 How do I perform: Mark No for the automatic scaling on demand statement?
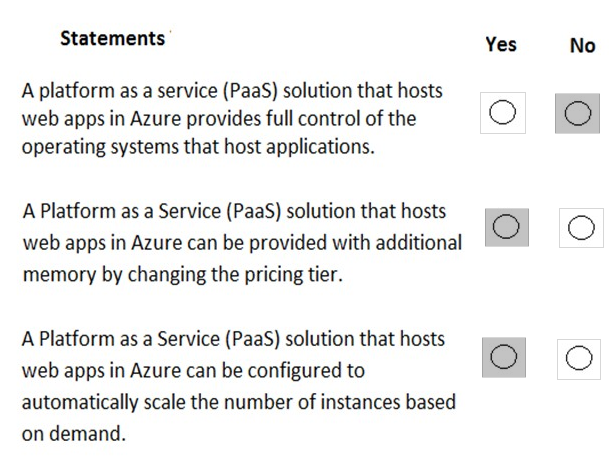(x=579, y=359)
